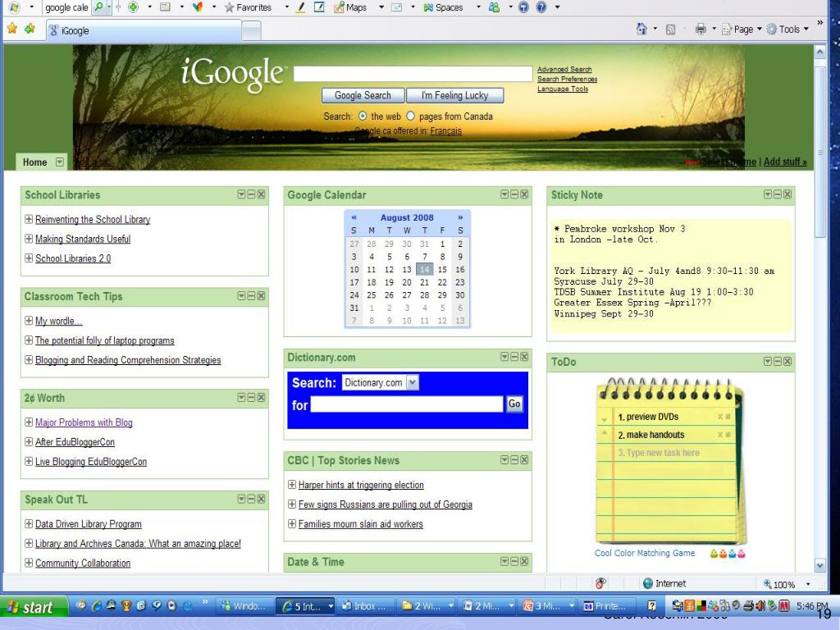Image resolution: width=840 pixels, height=630 pixels.
Task: Switch to Français link
Action: pos(445,130)
